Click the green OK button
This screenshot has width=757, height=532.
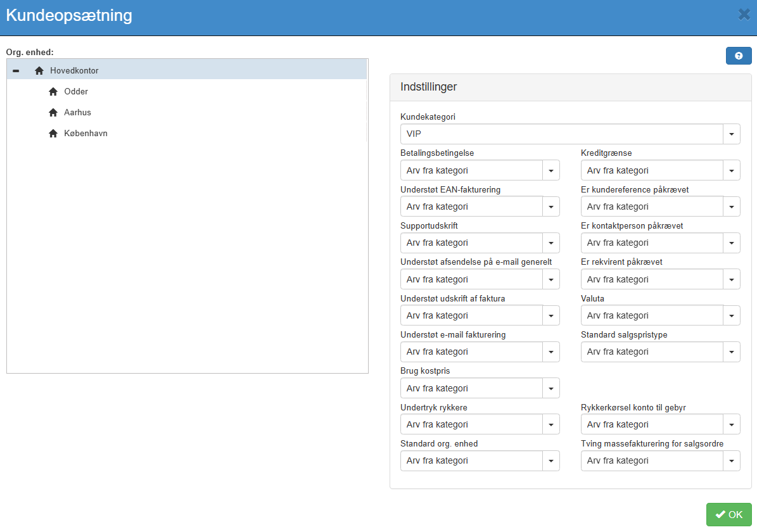(728, 514)
